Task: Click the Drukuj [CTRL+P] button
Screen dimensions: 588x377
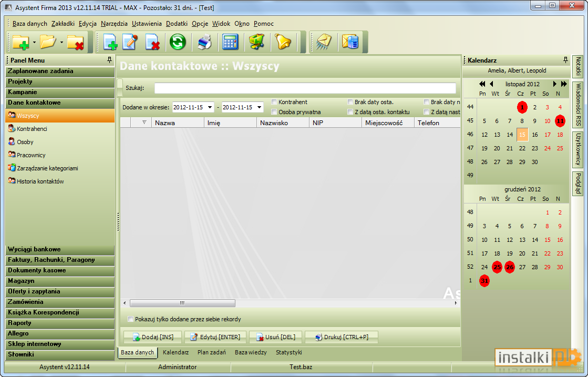Action: click(341, 337)
